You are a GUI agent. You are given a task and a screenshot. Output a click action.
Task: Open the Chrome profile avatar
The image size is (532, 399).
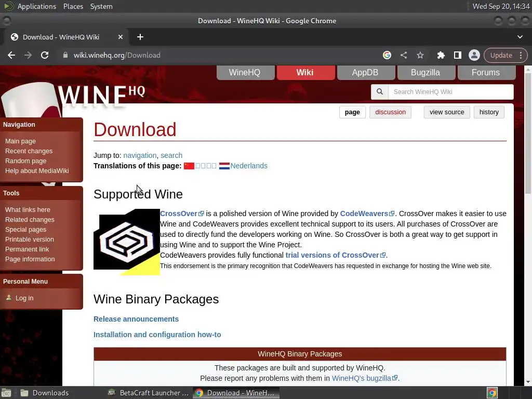point(474,55)
